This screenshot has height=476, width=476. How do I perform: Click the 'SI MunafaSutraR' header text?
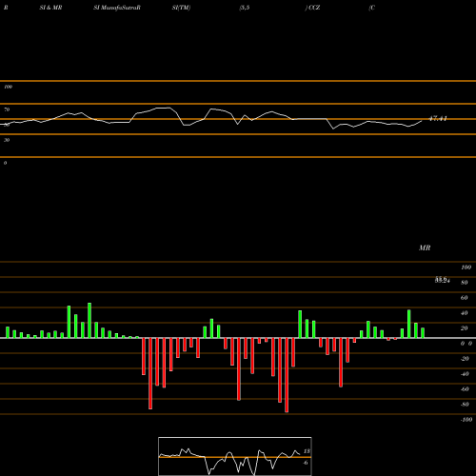click(x=117, y=8)
